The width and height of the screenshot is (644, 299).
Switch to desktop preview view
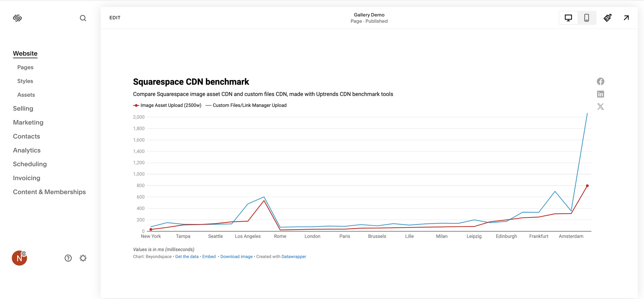tap(568, 18)
